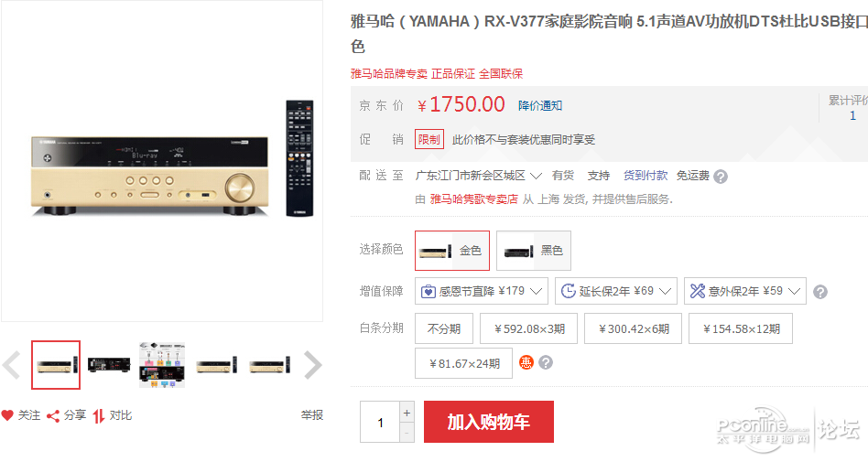This screenshot has width=868, height=462.
Task: Click the 对比 compare arrows icon
Action: 99,415
